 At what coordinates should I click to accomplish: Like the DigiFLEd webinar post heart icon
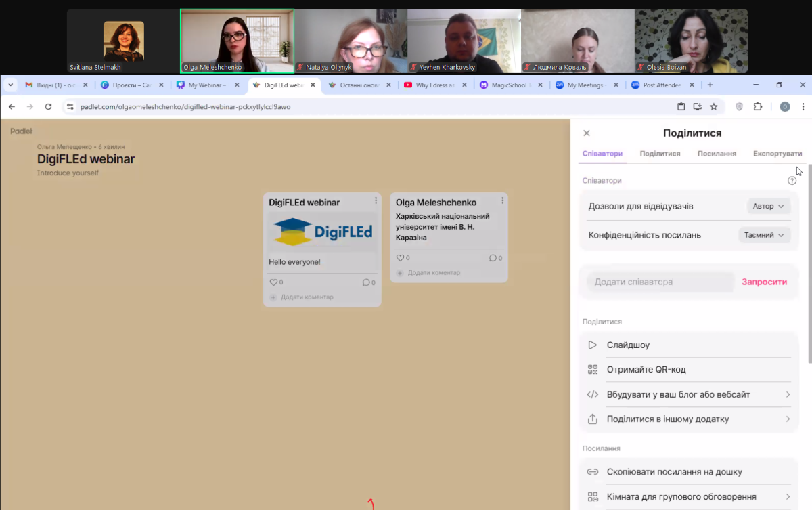coord(273,282)
